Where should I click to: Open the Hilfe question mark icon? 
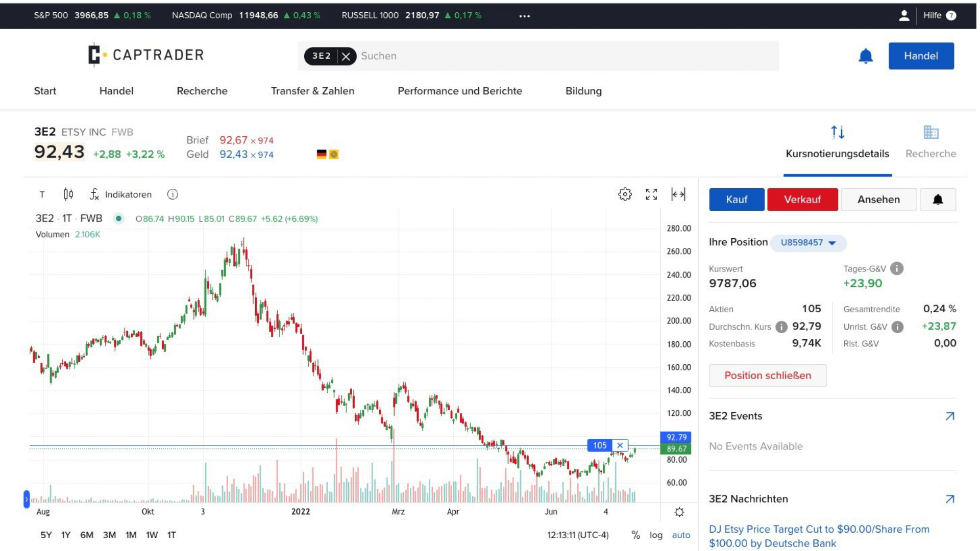951,15
